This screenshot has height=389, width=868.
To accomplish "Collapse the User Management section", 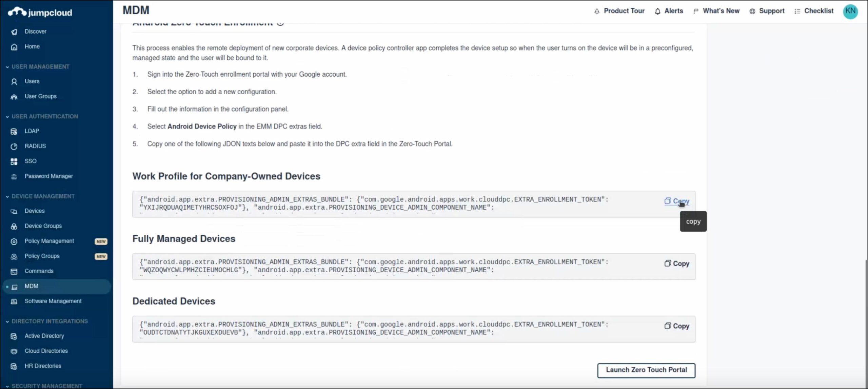I will click(x=7, y=67).
